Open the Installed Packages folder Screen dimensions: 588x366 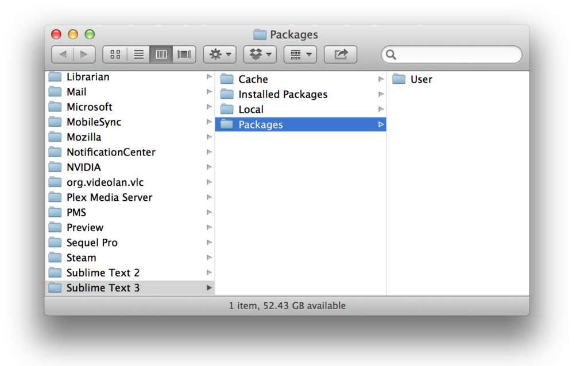283,95
